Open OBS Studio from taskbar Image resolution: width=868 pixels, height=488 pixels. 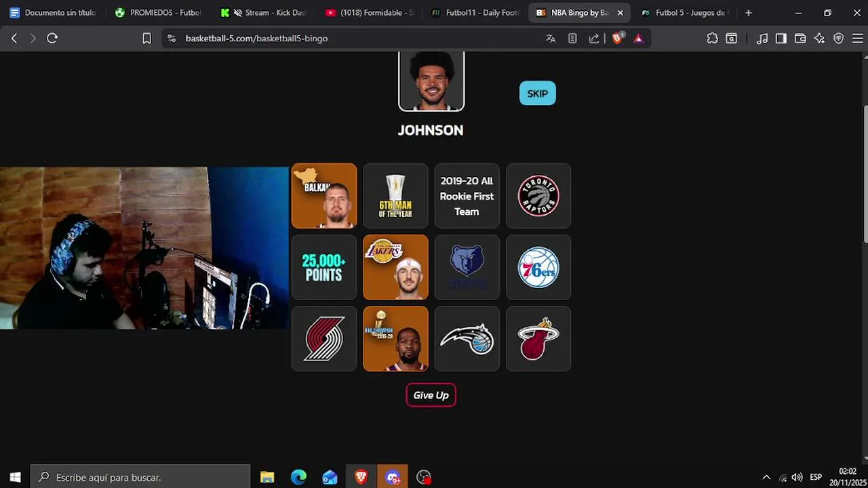(x=424, y=477)
